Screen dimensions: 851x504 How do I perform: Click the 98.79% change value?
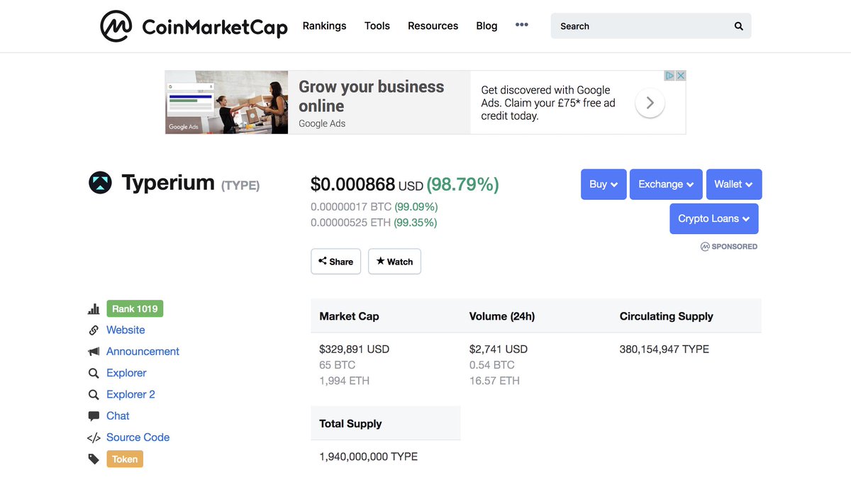[463, 184]
